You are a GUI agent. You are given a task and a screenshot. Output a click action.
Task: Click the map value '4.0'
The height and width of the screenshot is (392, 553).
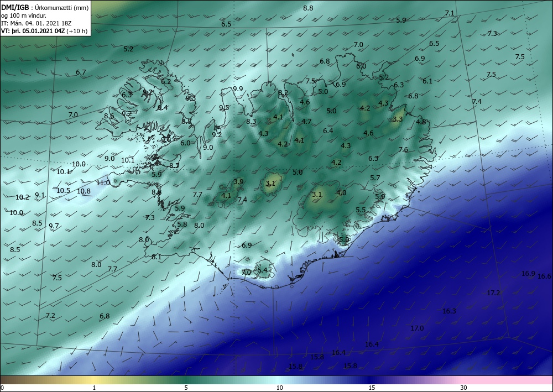[341, 193]
